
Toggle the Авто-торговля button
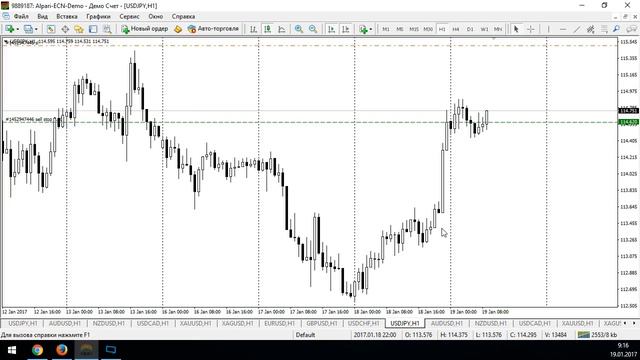point(213,29)
